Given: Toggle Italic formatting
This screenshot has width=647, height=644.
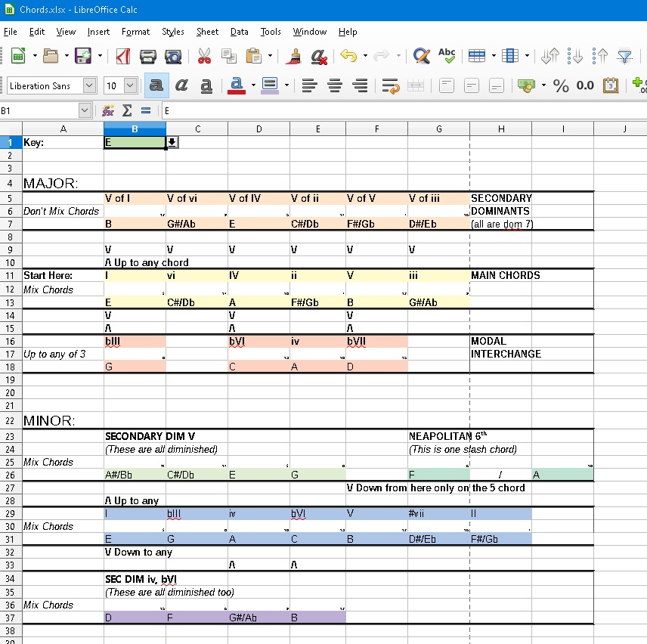Looking at the screenshot, I should coord(181,85).
